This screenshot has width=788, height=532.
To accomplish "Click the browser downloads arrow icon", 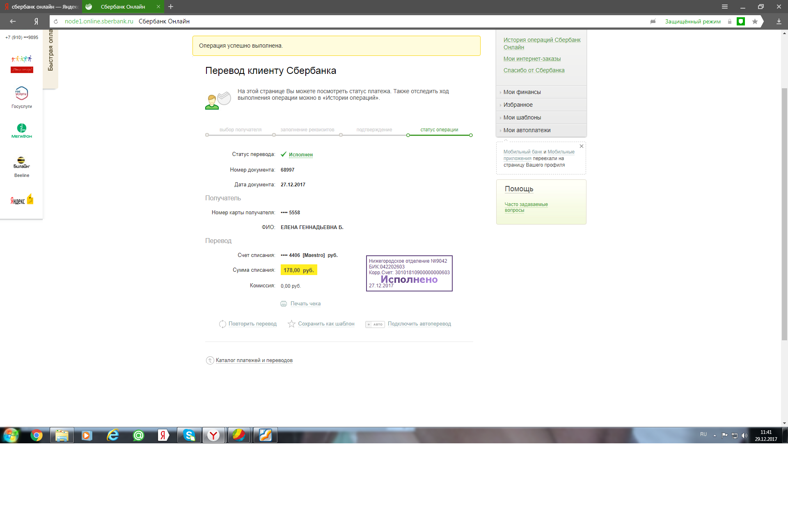I will 779,21.
